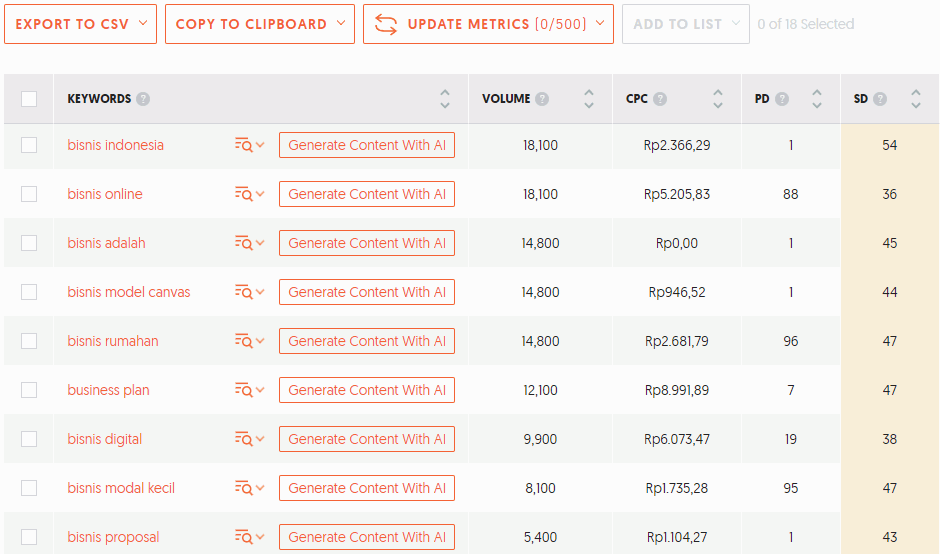Check the box for bisnis online row
The height and width of the screenshot is (554, 940).
click(29, 194)
